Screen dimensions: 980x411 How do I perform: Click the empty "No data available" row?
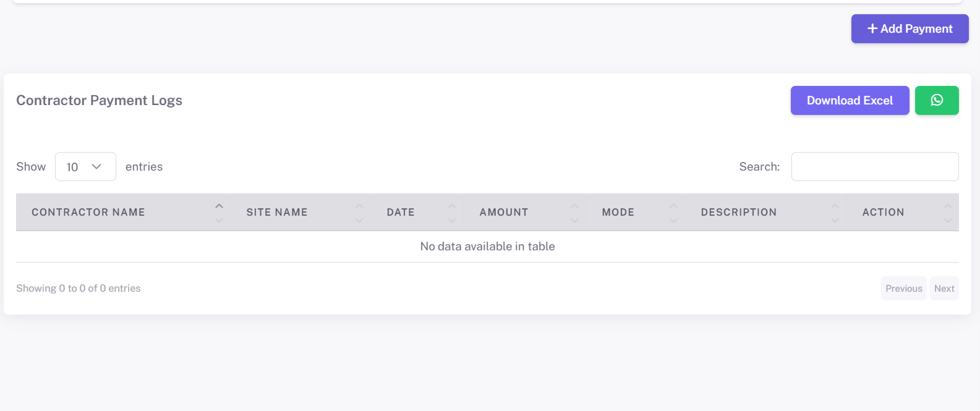[487, 247]
